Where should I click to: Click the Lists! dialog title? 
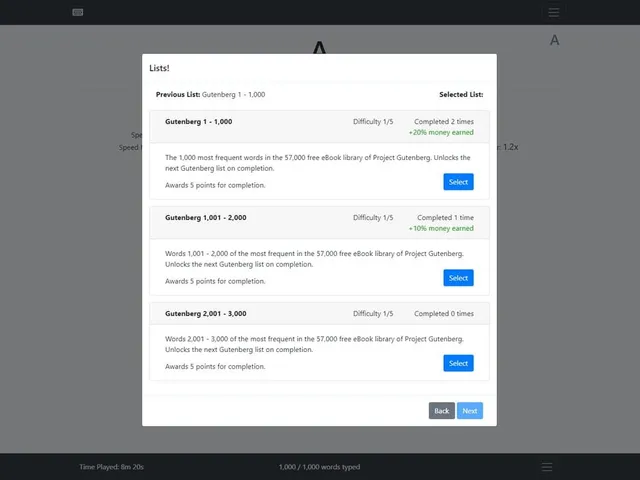point(159,68)
